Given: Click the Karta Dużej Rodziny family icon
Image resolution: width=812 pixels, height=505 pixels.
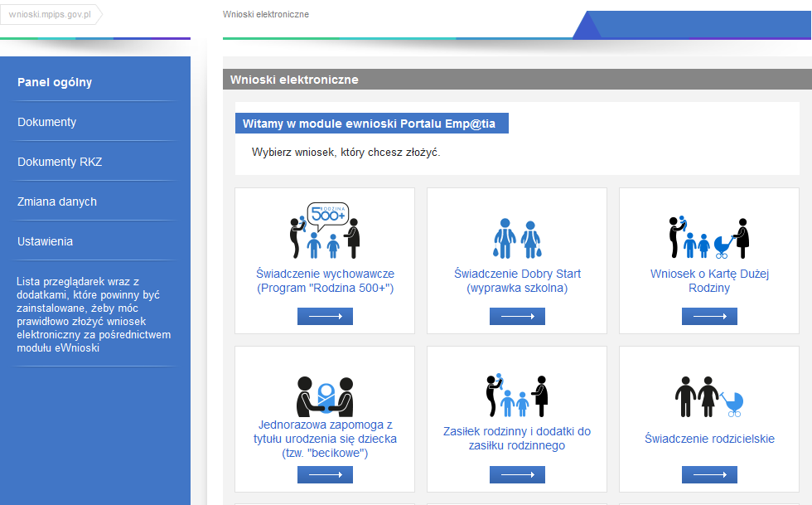Looking at the screenshot, I should tap(709, 237).
